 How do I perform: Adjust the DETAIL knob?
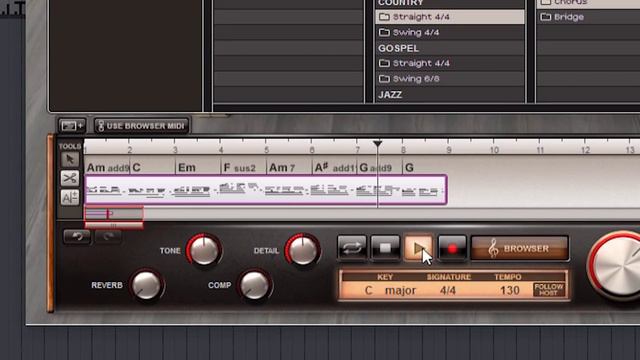[x=302, y=250]
